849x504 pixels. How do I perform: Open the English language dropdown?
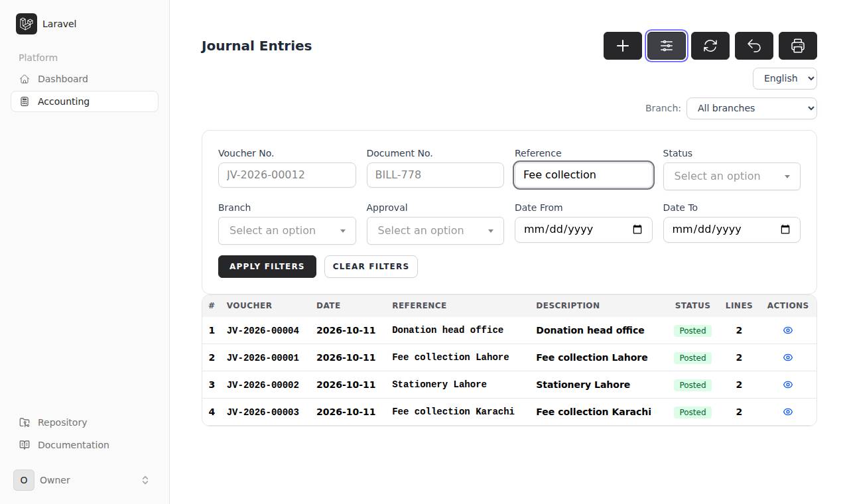tap(785, 78)
